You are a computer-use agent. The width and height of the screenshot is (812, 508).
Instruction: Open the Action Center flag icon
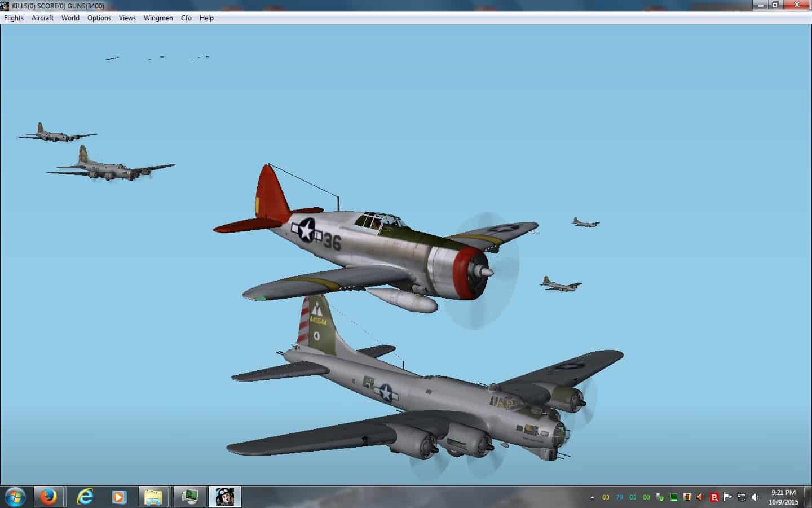pos(728,497)
